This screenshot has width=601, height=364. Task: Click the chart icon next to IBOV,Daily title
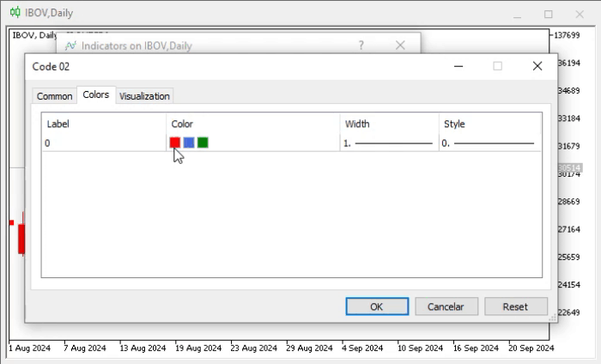coord(15,12)
